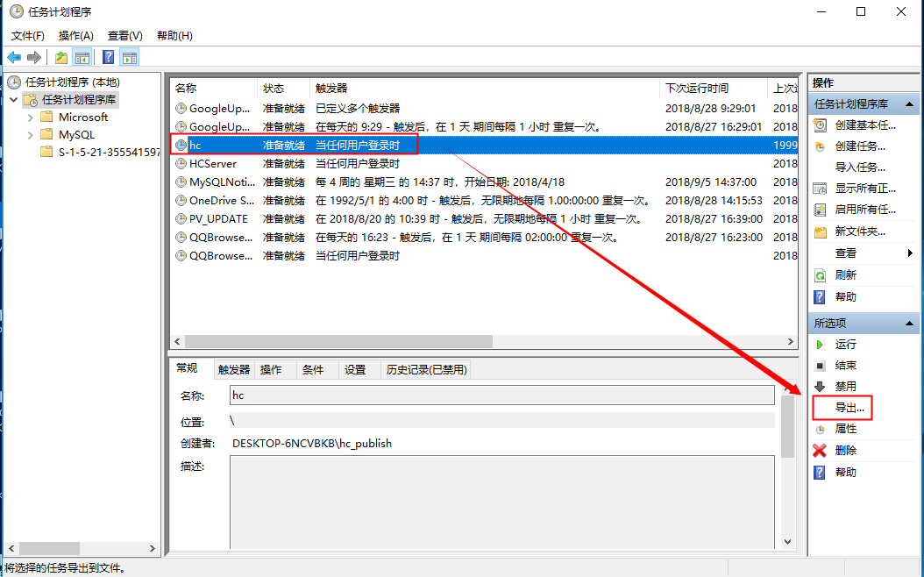This screenshot has height=577, width=924.
Task: Switch to the 触发器 tab
Action: (234, 370)
